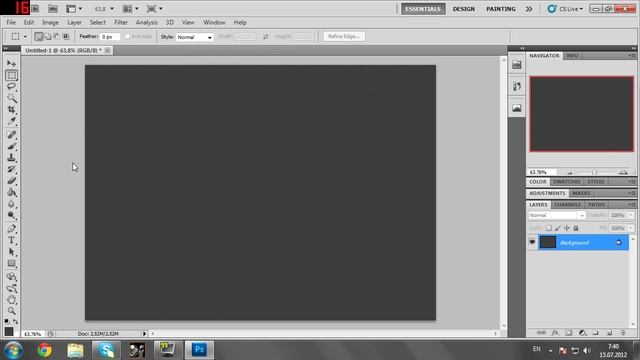Hide the Background layer eye icon
The image size is (640, 360).
532,242
